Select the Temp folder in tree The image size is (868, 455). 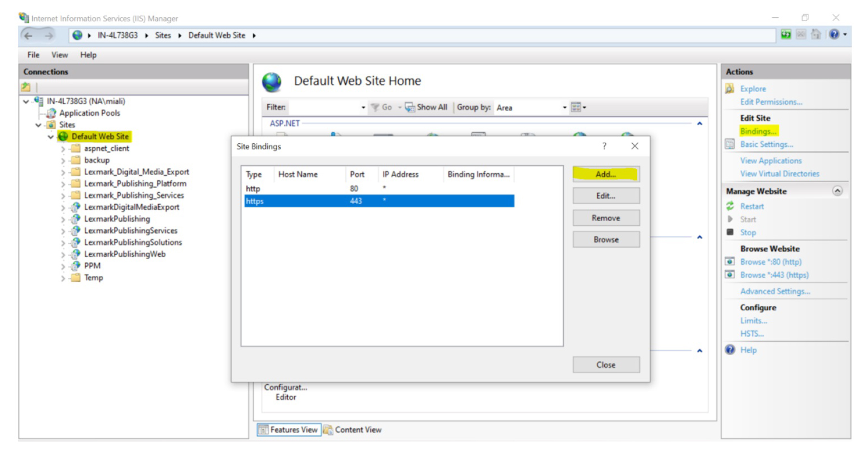click(x=94, y=278)
